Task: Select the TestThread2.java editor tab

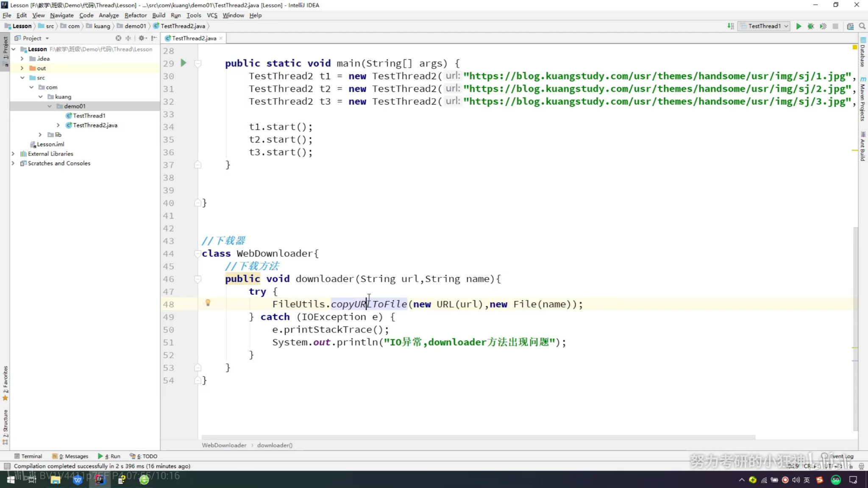Action: pos(194,38)
